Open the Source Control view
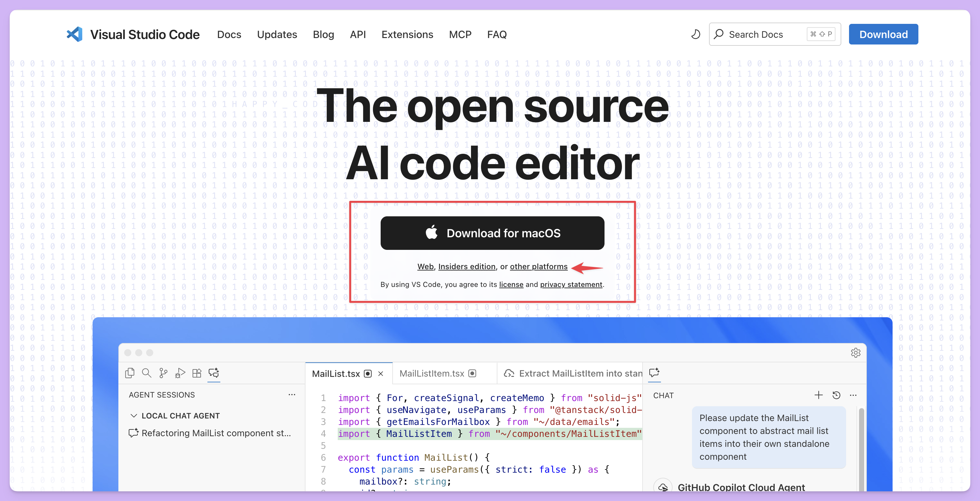Screen dimensions: 980x501 click(x=163, y=373)
